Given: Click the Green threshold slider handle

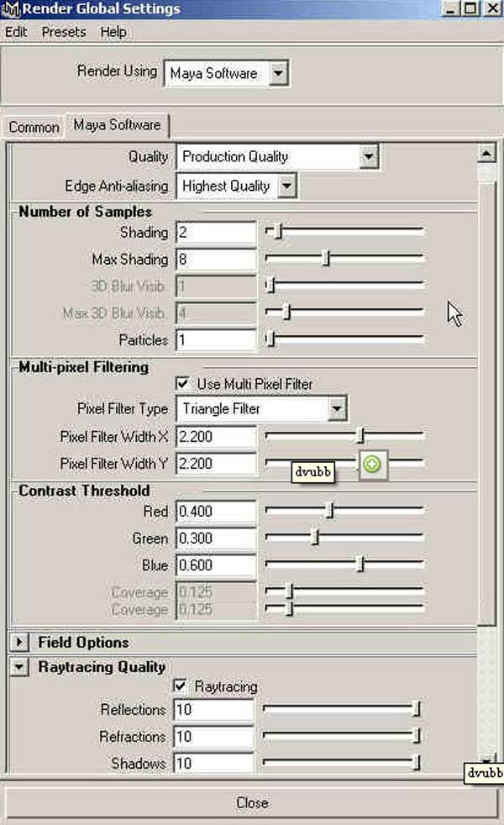Looking at the screenshot, I should coord(315,537).
